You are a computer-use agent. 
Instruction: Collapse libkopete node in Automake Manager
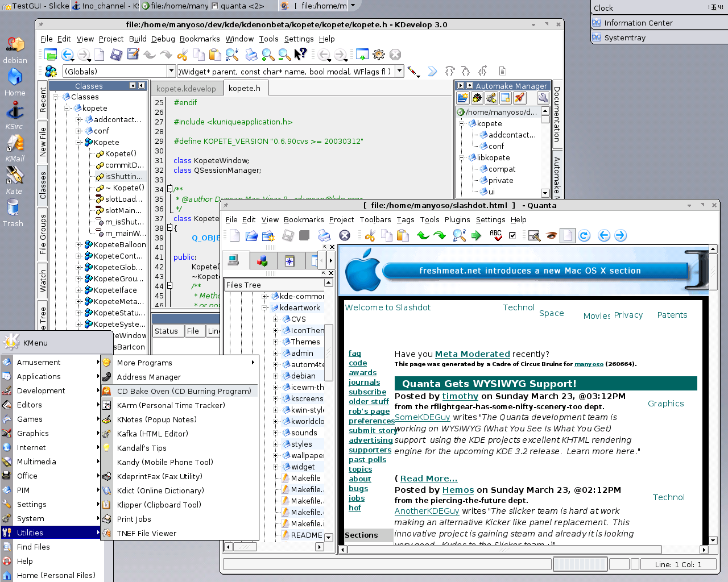click(462, 157)
